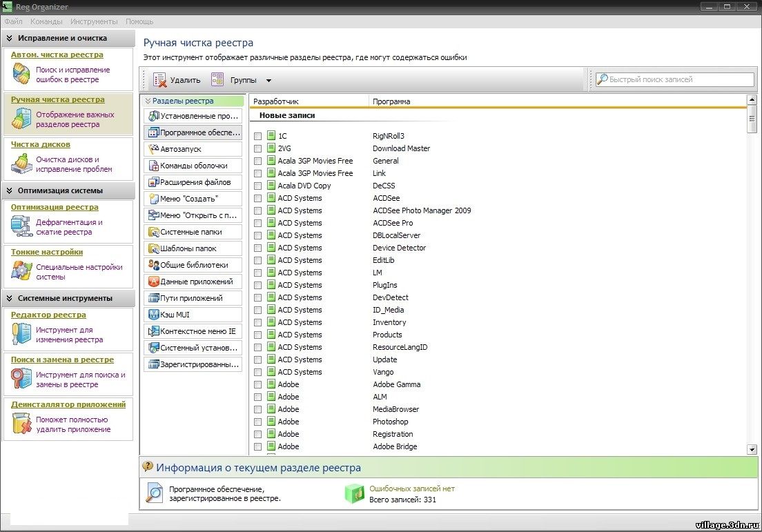Click the Контекстное меню IE icon
The width and height of the screenshot is (762, 532).
coord(153,331)
